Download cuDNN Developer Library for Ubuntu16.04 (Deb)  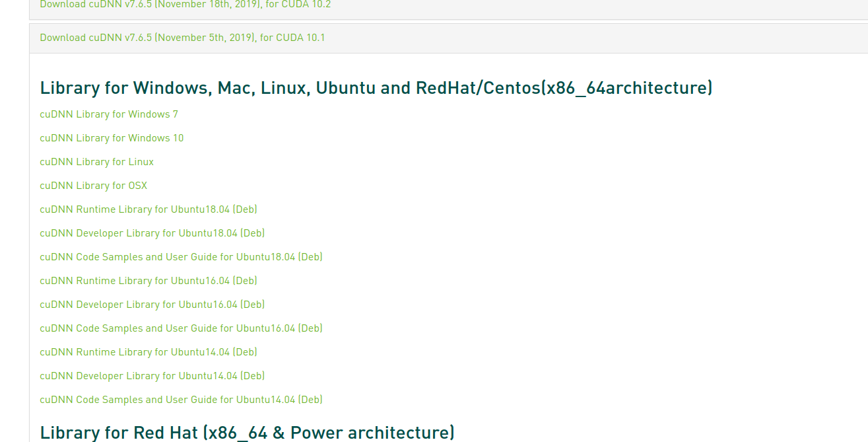152,305
